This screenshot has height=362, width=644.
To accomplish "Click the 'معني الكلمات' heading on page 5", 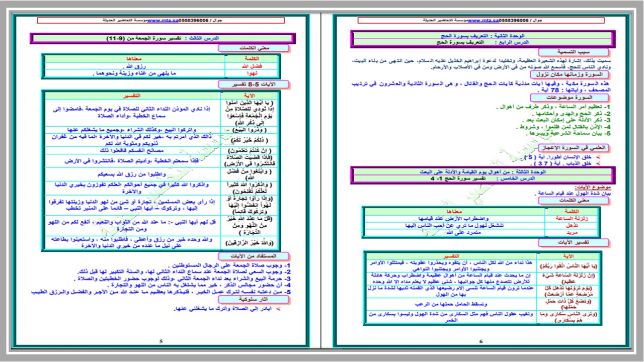I will [253, 48].
